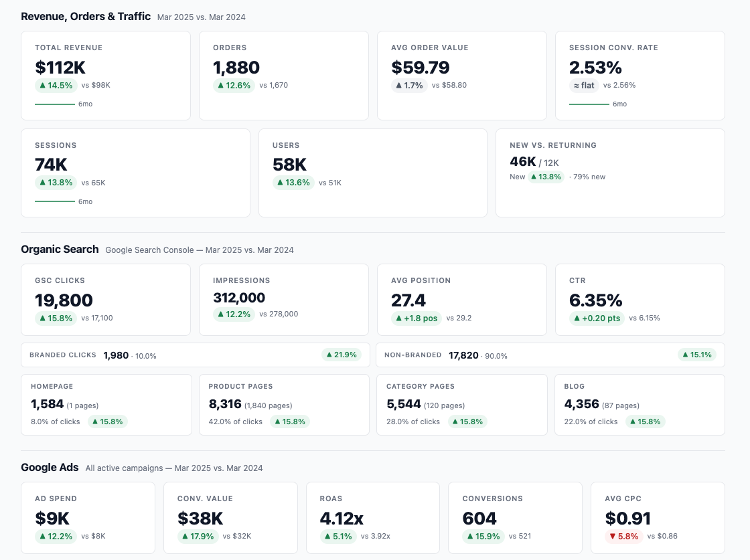Viewport: 750px width, 560px height.
Task: Click the "vs $98K" comparison text
Action: click(x=96, y=86)
